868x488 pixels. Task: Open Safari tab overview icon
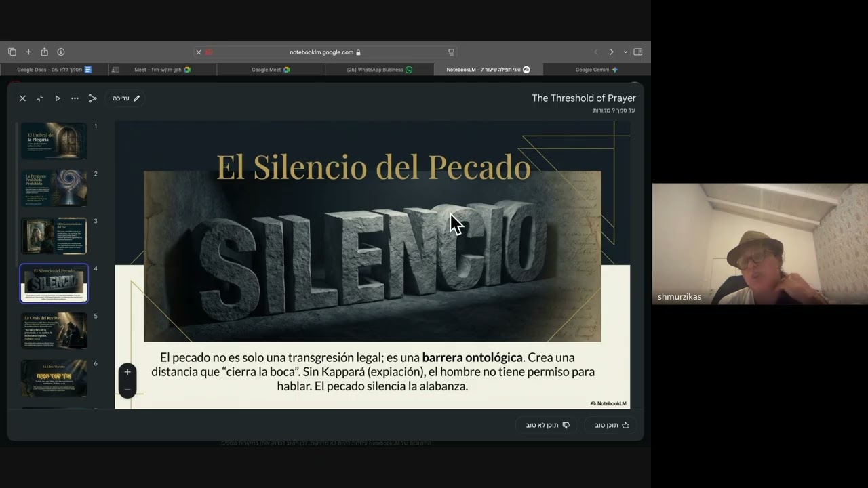click(12, 52)
